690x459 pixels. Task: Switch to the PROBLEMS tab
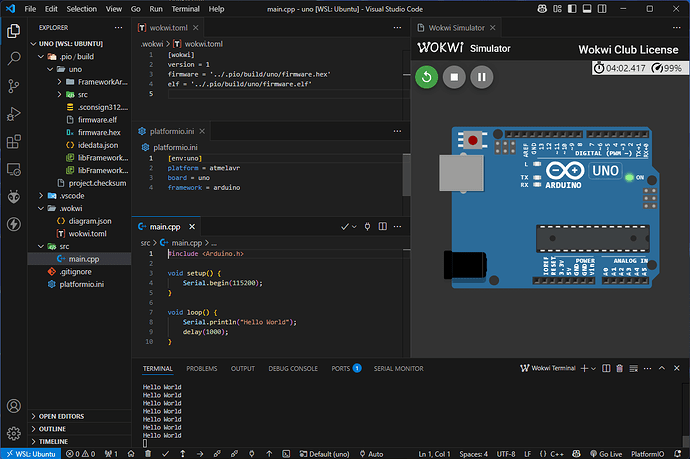tap(202, 369)
